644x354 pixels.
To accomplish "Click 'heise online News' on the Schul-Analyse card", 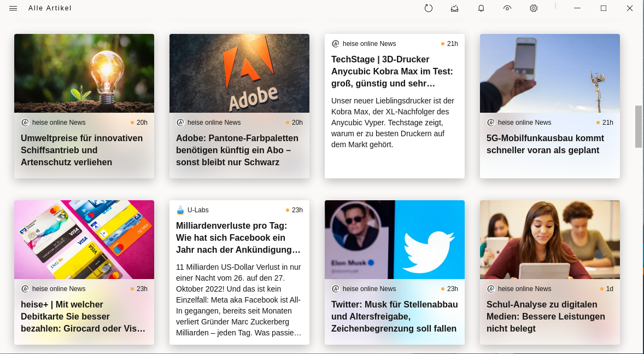I will pyautogui.click(x=525, y=289).
